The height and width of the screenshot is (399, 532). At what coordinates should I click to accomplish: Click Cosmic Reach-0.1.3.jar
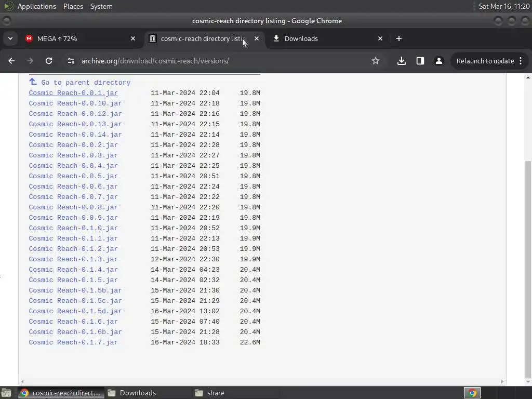click(x=73, y=259)
